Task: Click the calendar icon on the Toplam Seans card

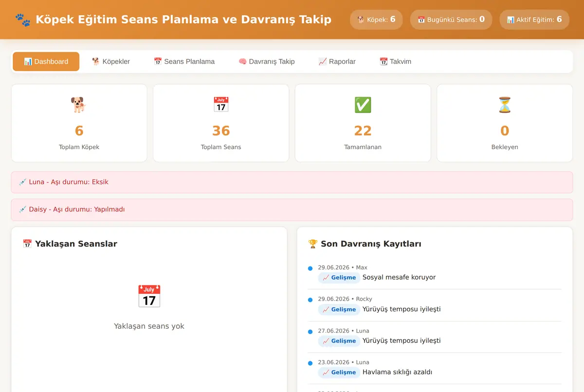Action: [x=221, y=105]
